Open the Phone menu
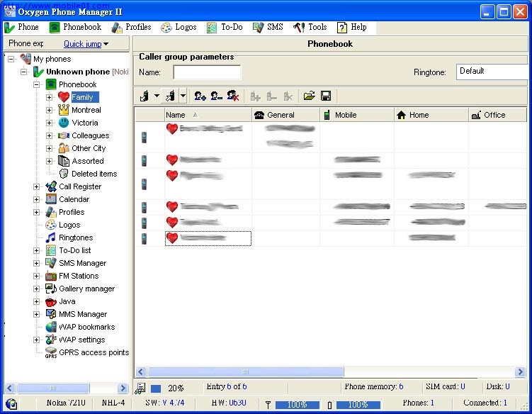The height and width of the screenshot is (414, 532). click(x=21, y=27)
